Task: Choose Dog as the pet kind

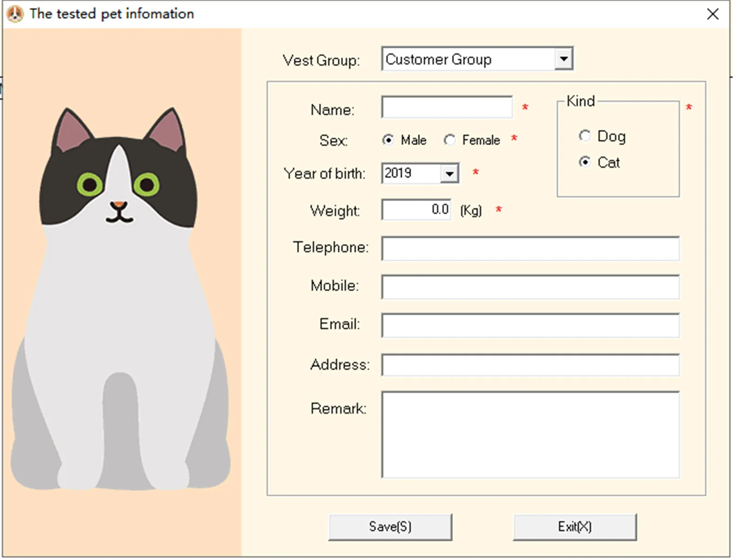Action: tap(585, 136)
